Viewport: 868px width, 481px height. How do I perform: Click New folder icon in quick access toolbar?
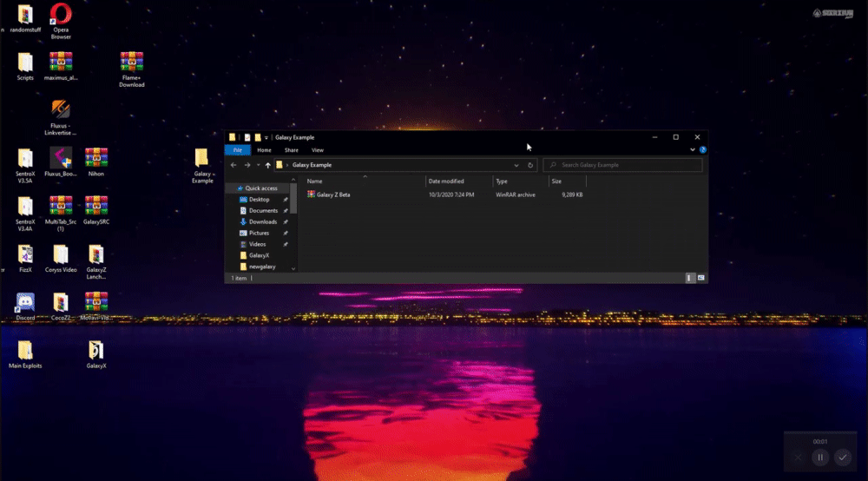click(x=258, y=137)
